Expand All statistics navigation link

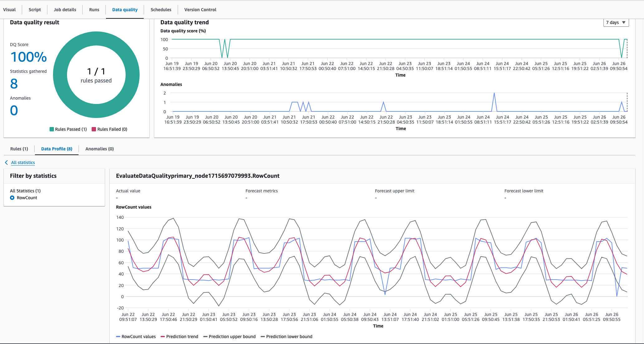click(x=22, y=163)
